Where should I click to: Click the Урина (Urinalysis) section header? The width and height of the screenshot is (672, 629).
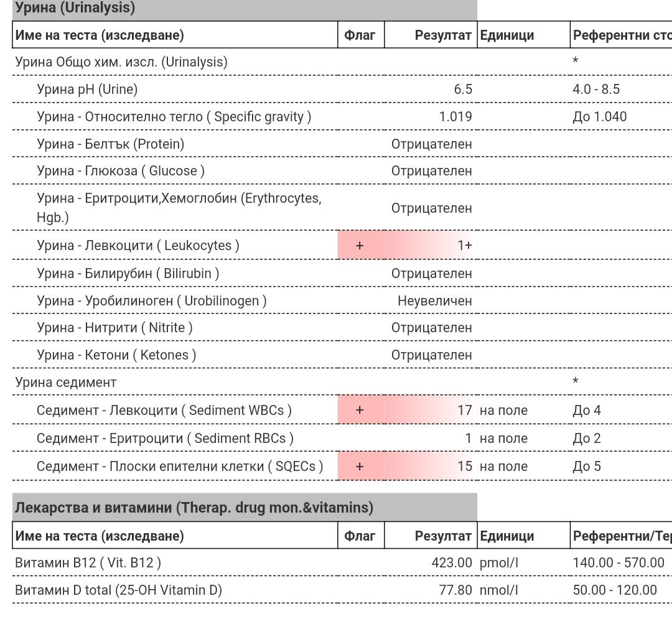[75, 8]
